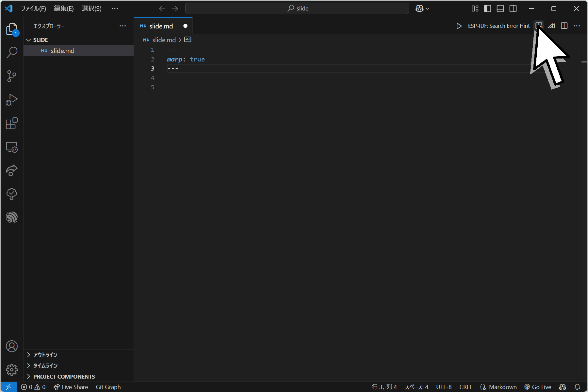Screen dimensions: 588x392
Task: Open the ファイル(F) menu
Action: coord(33,9)
